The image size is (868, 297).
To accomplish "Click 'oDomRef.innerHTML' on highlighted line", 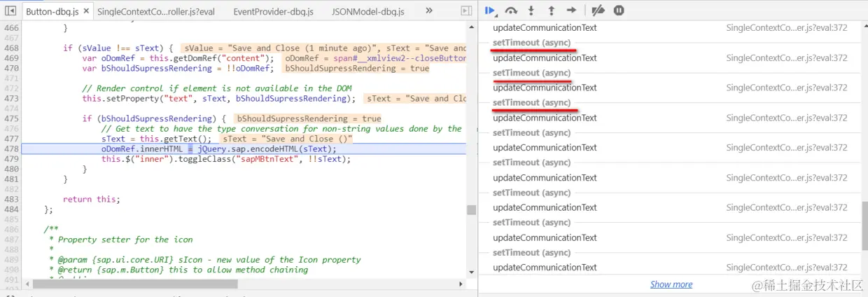I will tap(142, 148).
